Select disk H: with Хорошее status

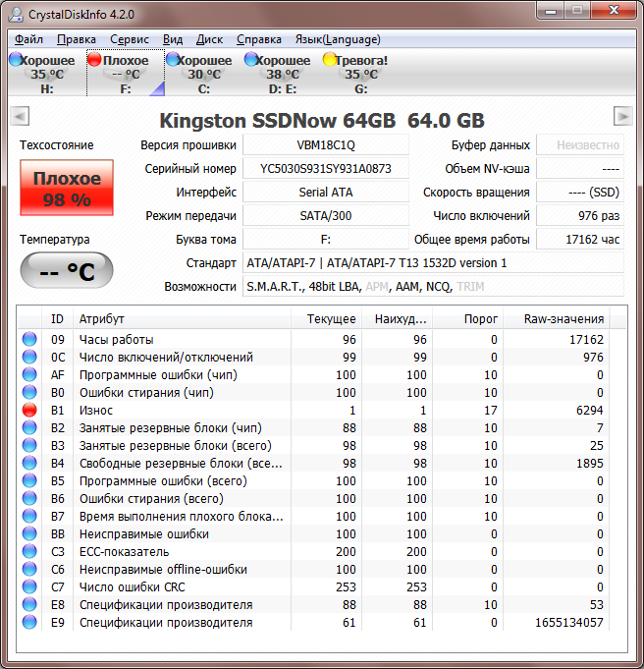pyautogui.click(x=47, y=73)
